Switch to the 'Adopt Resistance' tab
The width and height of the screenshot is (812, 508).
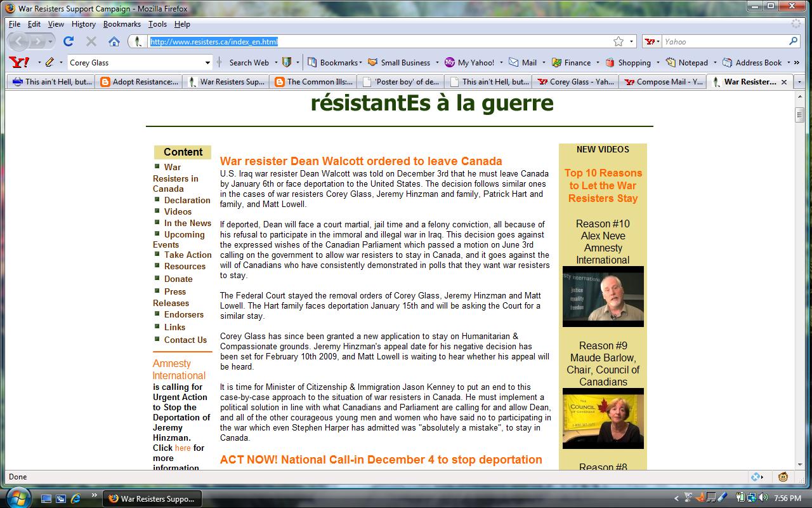[x=140, y=81]
